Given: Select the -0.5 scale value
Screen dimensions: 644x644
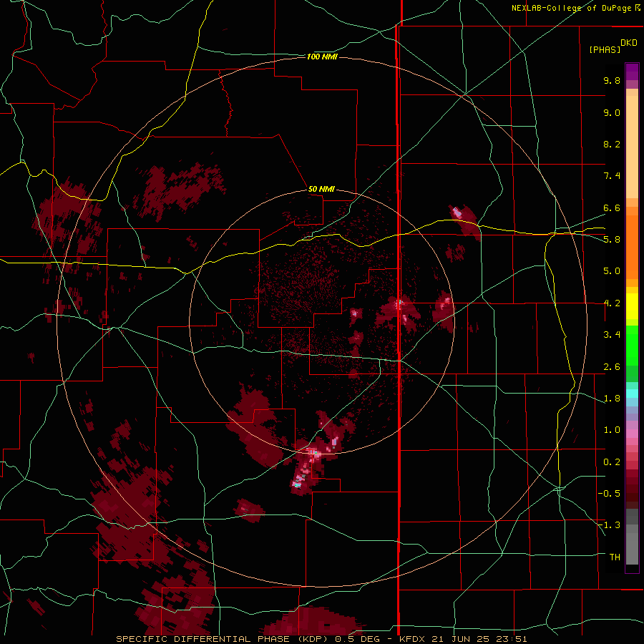Looking at the screenshot, I should pyautogui.click(x=609, y=493).
